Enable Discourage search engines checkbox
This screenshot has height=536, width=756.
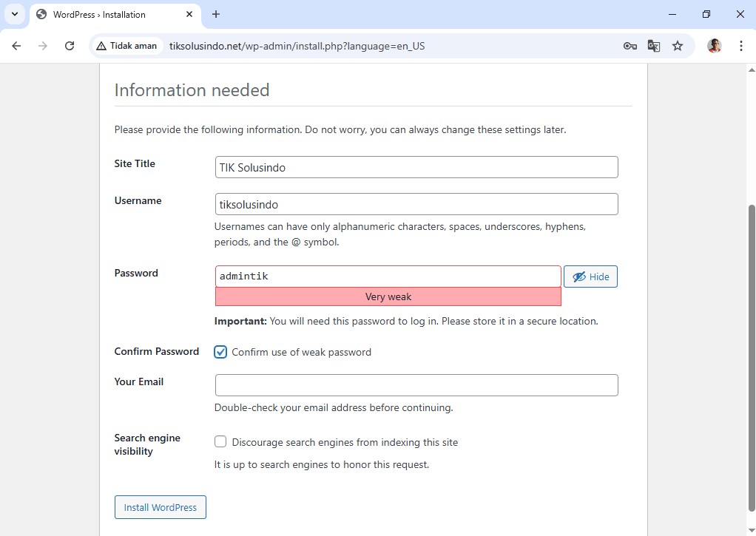coord(220,442)
